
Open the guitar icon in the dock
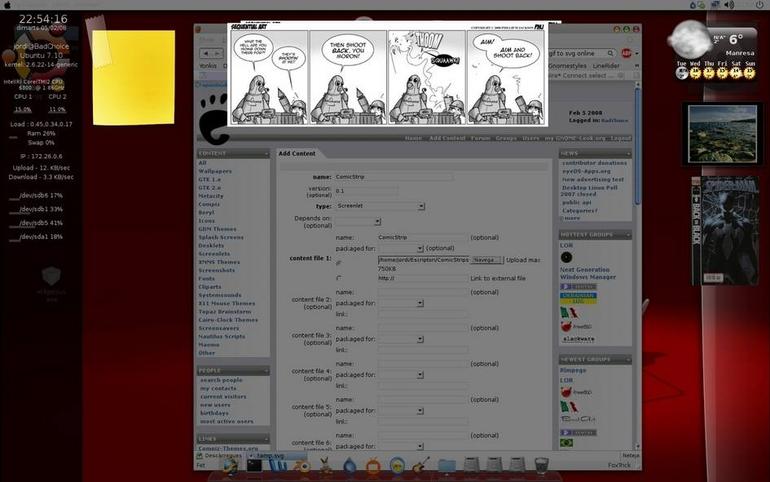[x=420, y=466]
